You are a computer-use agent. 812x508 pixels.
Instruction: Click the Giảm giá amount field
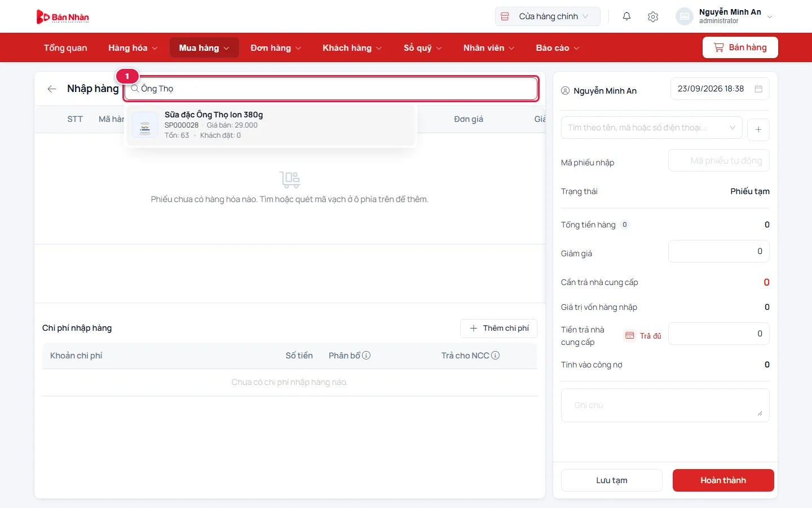(x=719, y=251)
